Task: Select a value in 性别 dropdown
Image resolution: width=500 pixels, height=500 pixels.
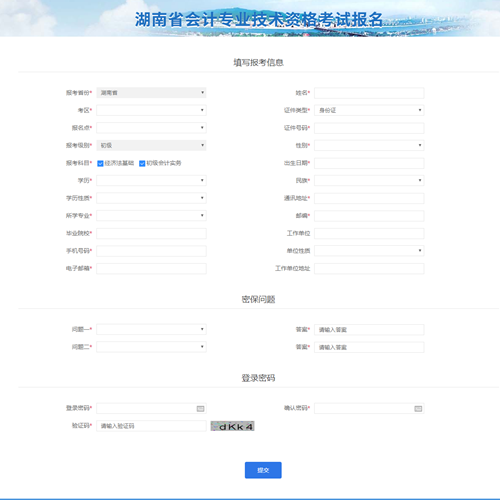Action: [x=369, y=145]
